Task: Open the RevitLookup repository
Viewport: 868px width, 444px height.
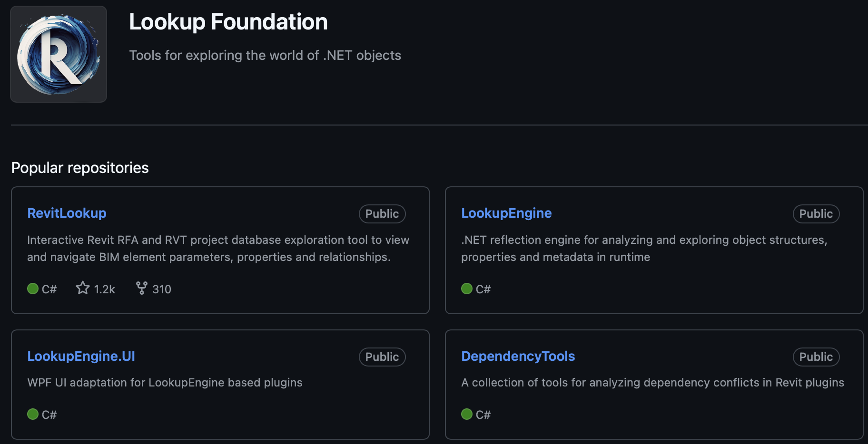Action: [x=67, y=213]
